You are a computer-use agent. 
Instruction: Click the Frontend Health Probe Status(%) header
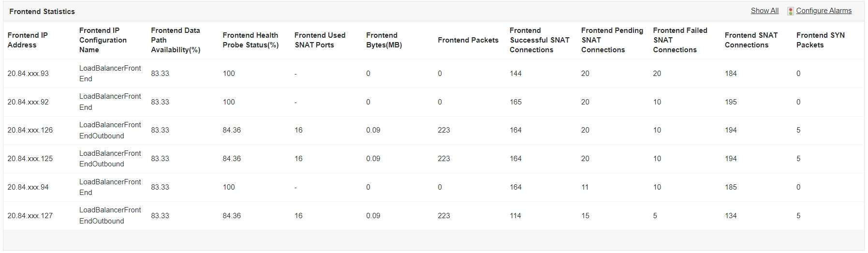[250, 40]
